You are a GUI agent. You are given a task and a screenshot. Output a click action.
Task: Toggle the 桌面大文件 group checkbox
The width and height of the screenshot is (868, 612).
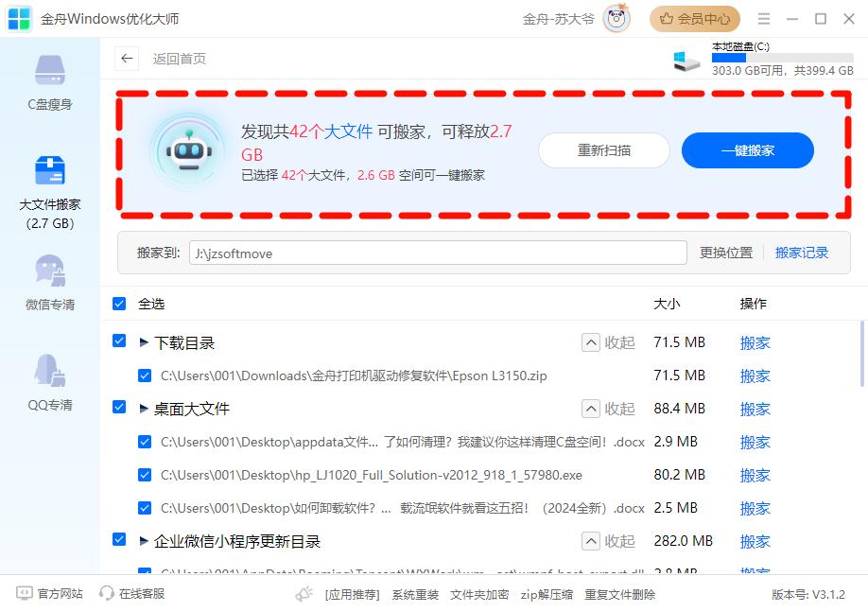[x=119, y=407]
